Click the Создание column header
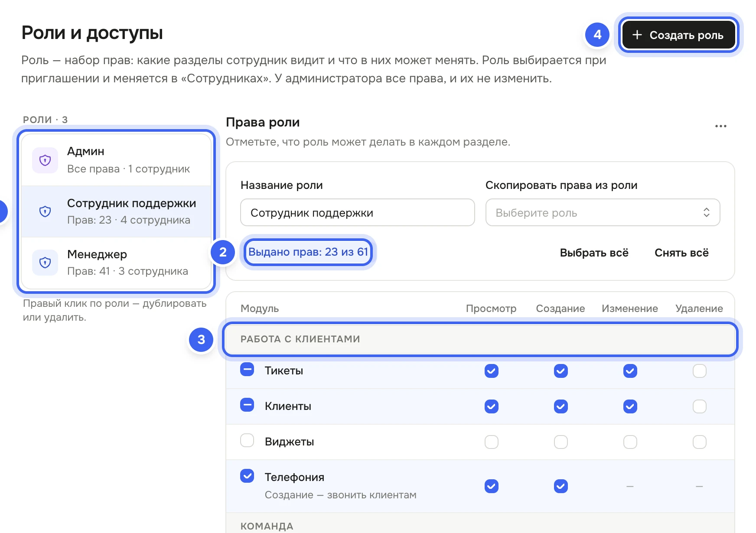This screenshot has height=533, width=756. point(560,309)
